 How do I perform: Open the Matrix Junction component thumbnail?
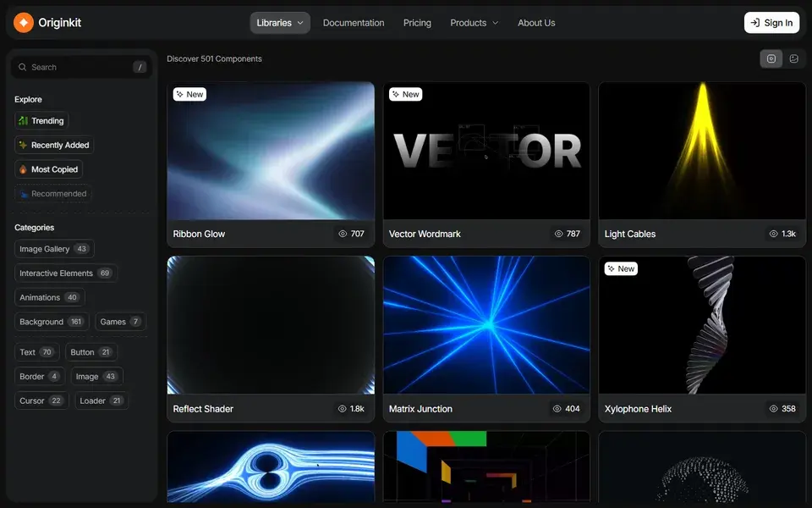pyautogui.click(x=486, y=325)
